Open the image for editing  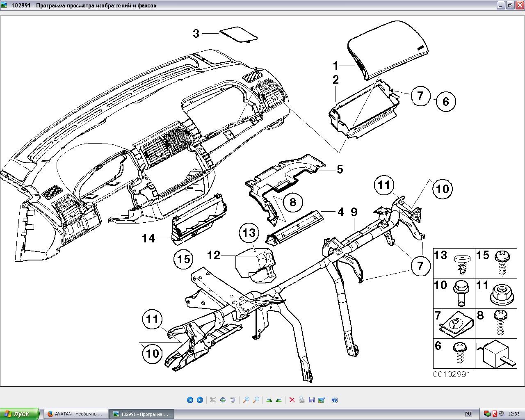click(x=322, y=400)
